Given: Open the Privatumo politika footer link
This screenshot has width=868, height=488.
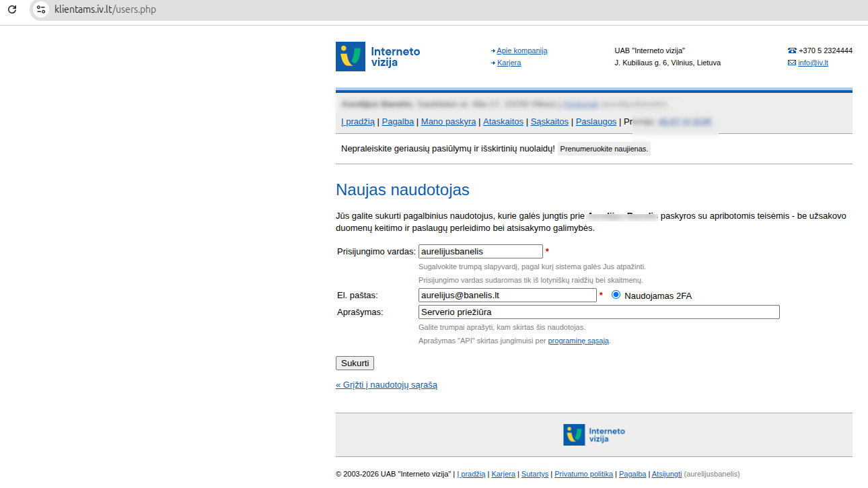Looking at the screenshot, I should coord(584,474).
